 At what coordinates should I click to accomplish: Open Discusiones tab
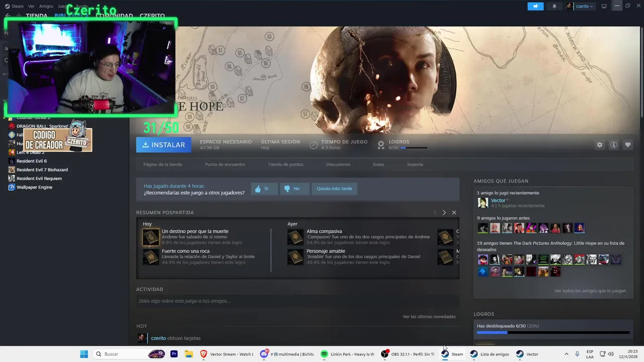[338, 164]
